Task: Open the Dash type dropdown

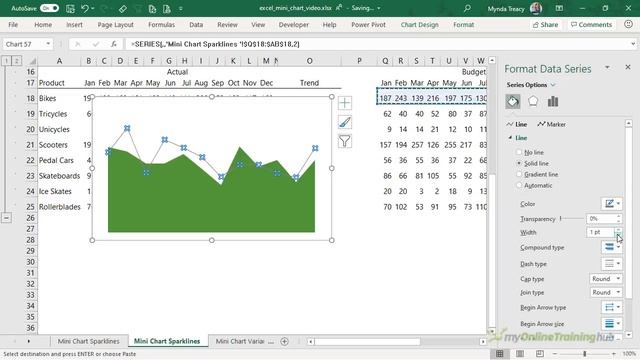Action: 611,264
